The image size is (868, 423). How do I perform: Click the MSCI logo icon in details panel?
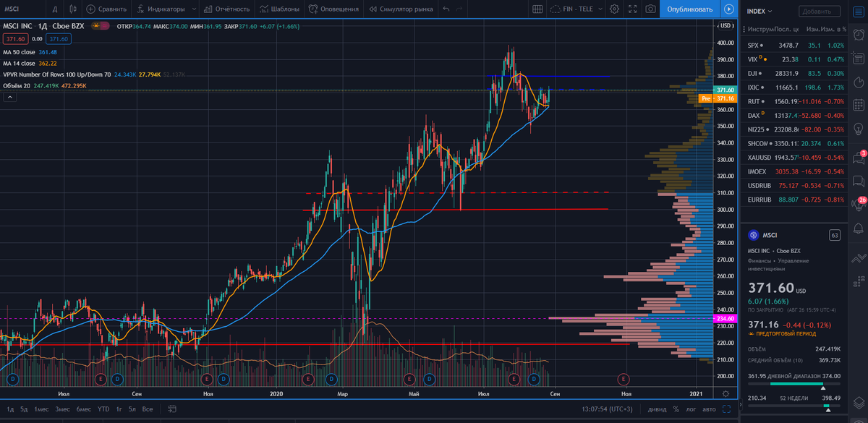coord(752,235)
